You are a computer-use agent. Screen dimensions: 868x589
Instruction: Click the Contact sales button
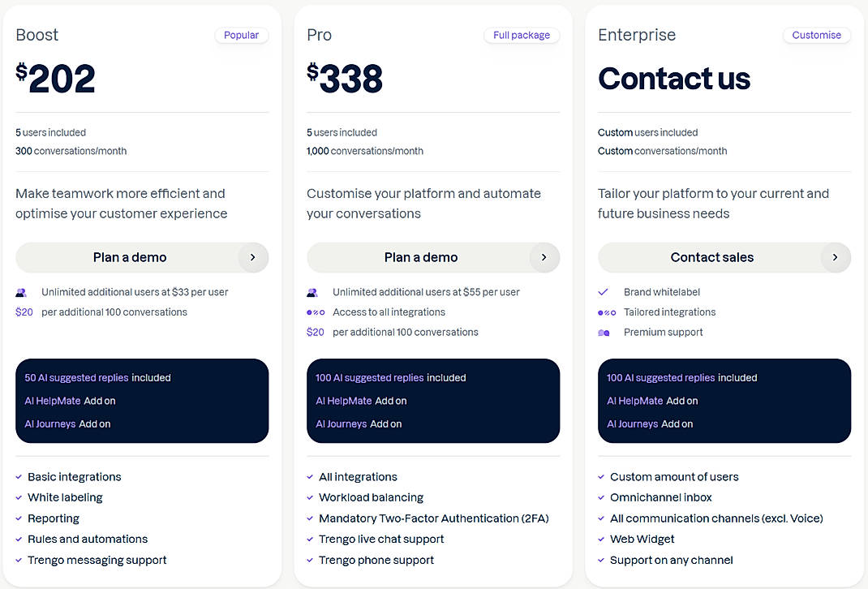tap(712, 257)
